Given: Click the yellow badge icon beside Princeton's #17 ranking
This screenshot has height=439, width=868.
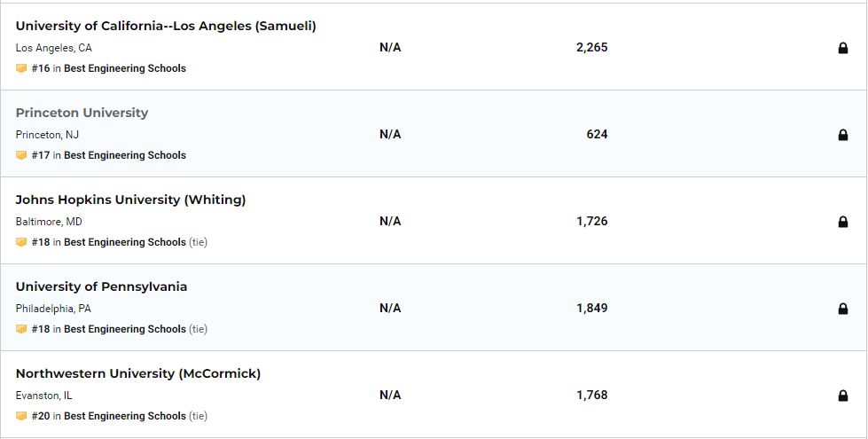Looking at the screenshot, I should coord(21,155).
